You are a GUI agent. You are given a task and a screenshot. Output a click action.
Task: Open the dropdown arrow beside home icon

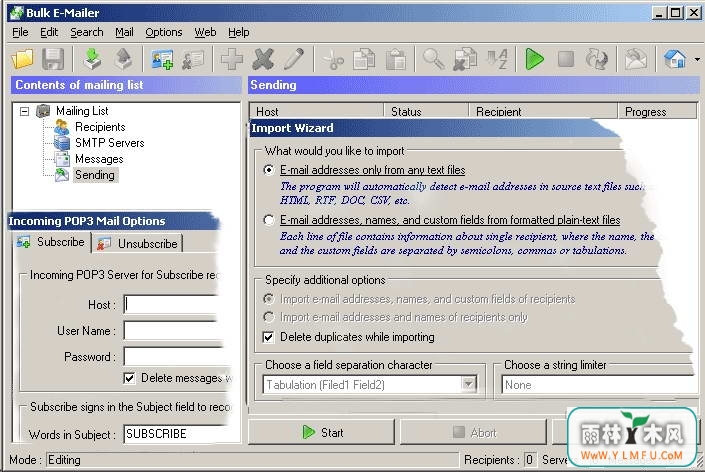696,59
